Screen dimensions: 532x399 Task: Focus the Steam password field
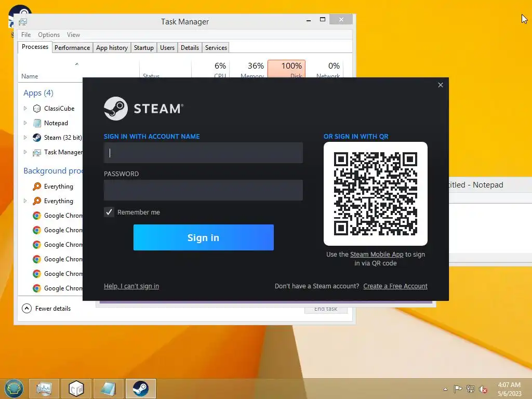(x=203, y=190)
